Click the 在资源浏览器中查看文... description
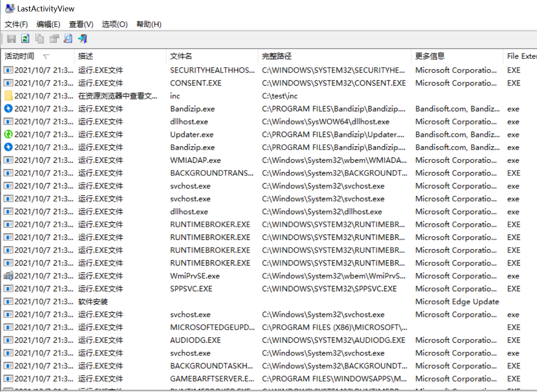 [x=118, y=96]
